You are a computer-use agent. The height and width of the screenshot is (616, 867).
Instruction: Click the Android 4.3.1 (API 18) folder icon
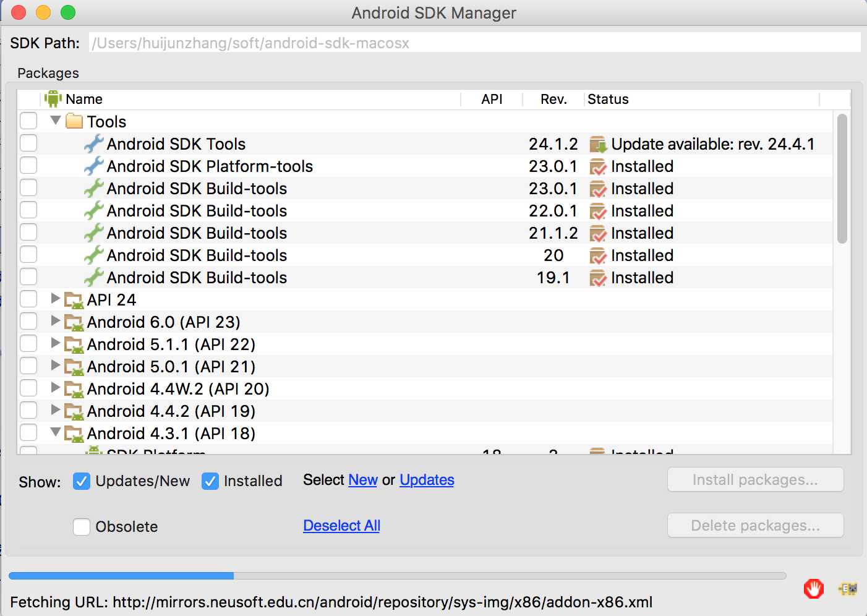pyautogui.click(x=74, y=434)
